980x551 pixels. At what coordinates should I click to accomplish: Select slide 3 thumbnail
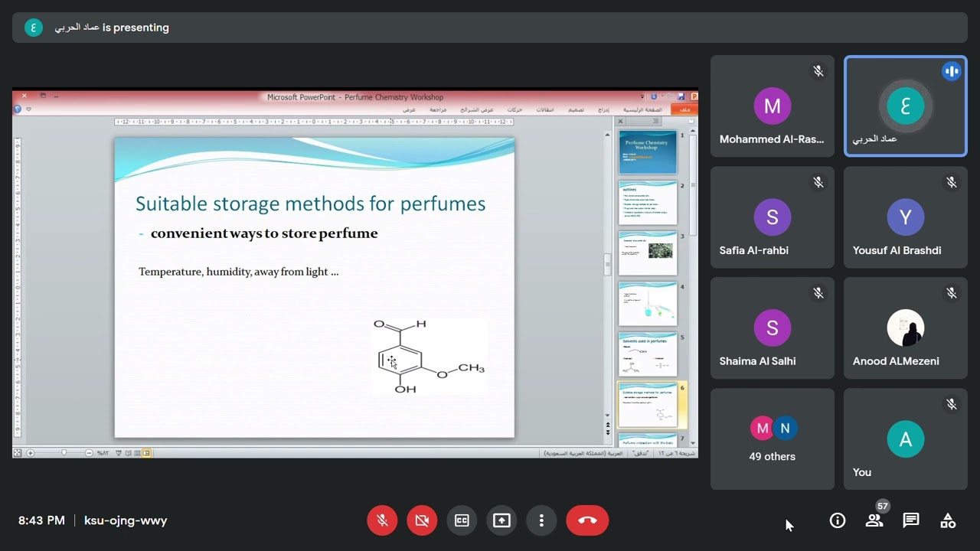[x=648, y=253]
